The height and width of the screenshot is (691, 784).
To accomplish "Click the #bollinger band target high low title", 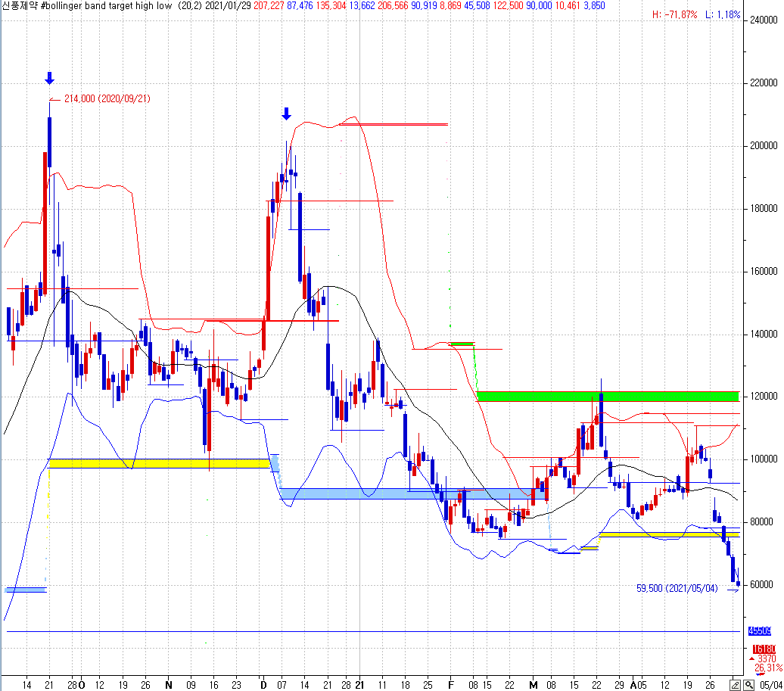I will pyautogui.click(x=107, y=5).
